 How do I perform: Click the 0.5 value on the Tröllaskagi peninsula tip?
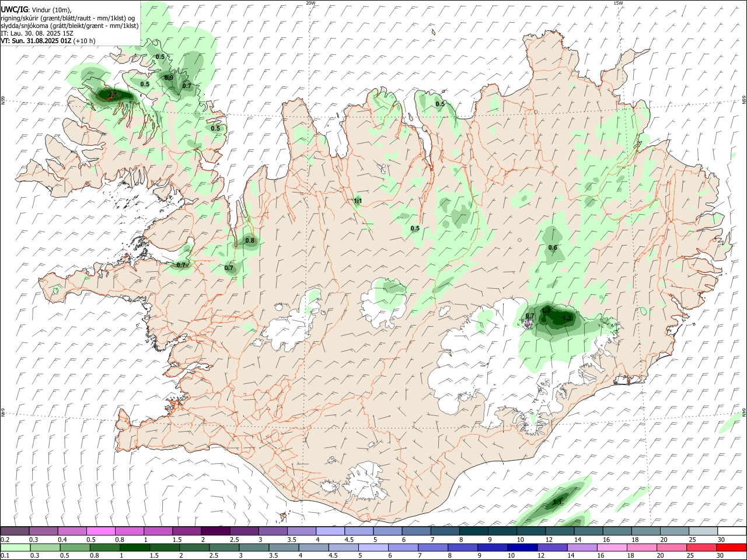(440, 104)
